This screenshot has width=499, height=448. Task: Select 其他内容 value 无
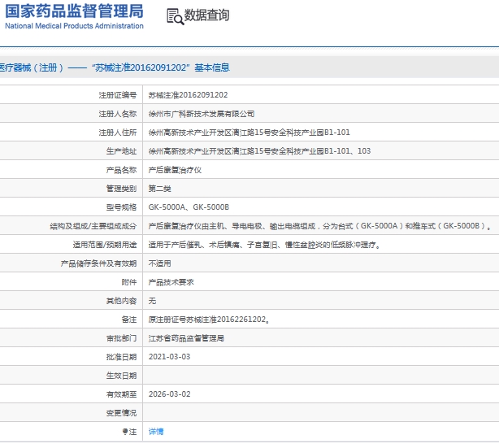pos(152,301)
